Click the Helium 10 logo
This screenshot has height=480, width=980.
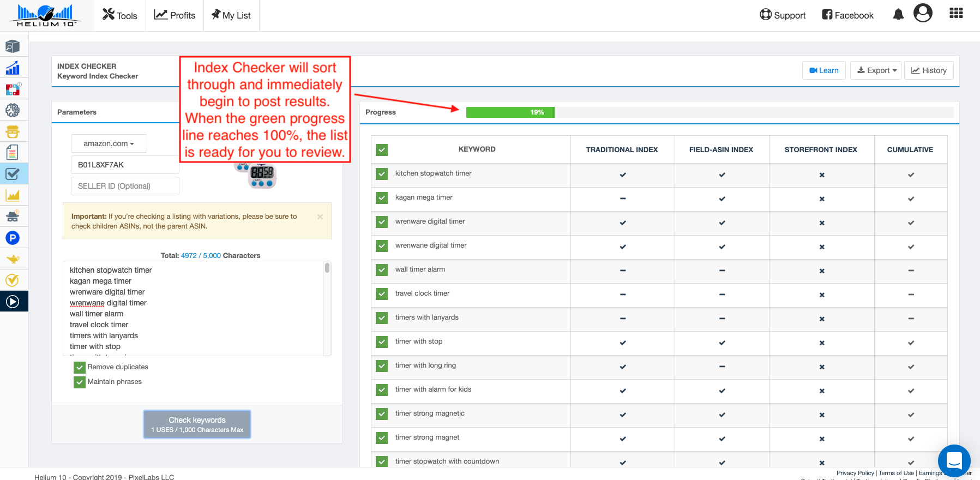click(46, 15)
